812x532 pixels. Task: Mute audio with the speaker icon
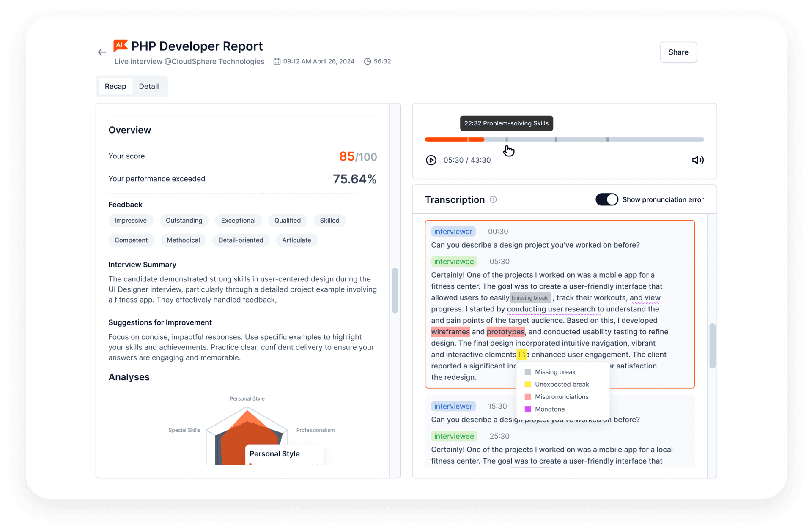coord(697,160)
